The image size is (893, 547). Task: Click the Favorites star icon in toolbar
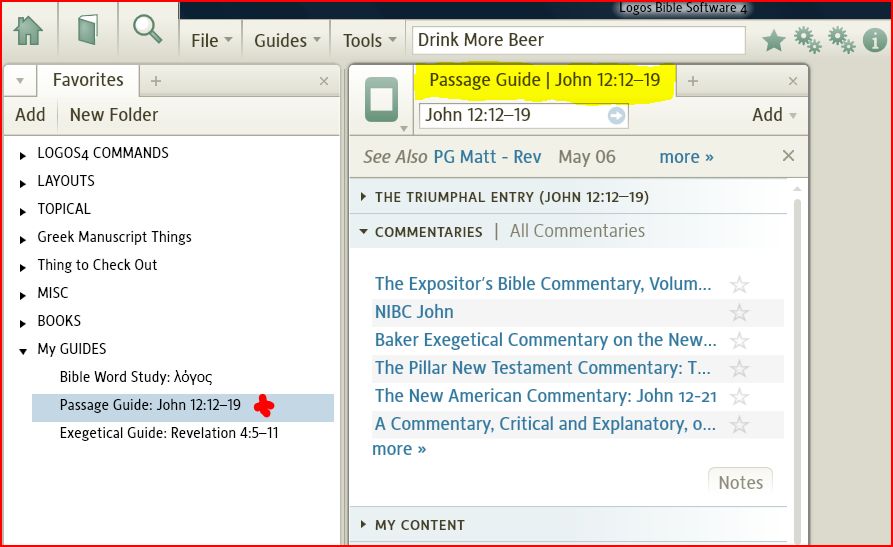(x=773, y=40)
